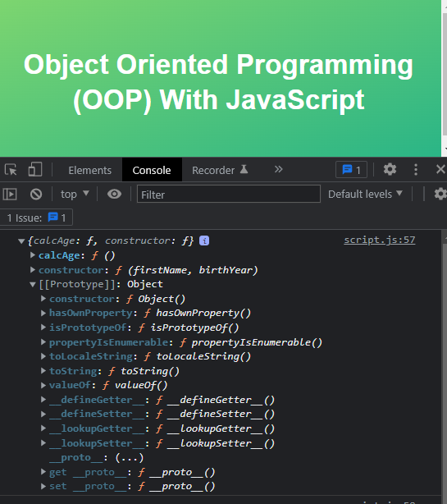Expand the toLocaleString entry
This screenshot has width=447, height=504.
[43, 356]
